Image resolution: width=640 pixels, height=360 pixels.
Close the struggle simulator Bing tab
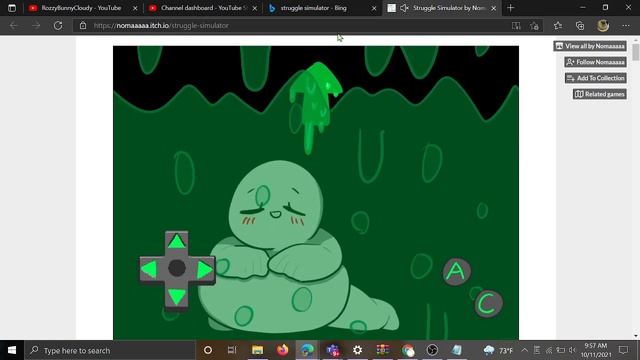coord(374,8)
